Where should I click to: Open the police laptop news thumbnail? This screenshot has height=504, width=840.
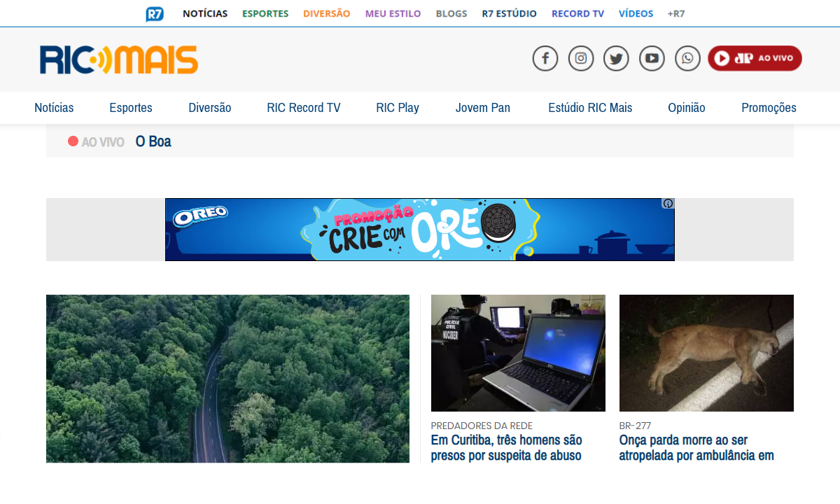(x=518, y=353)
